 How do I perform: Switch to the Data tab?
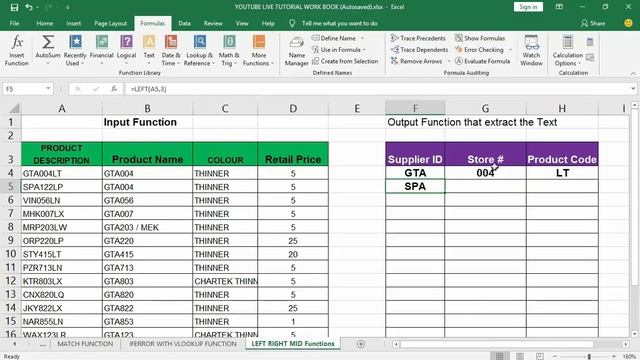(x=184, y=23)
